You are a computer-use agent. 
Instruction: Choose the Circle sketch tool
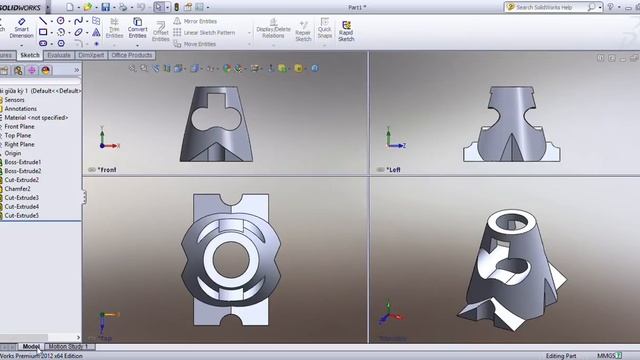(60, 20)
